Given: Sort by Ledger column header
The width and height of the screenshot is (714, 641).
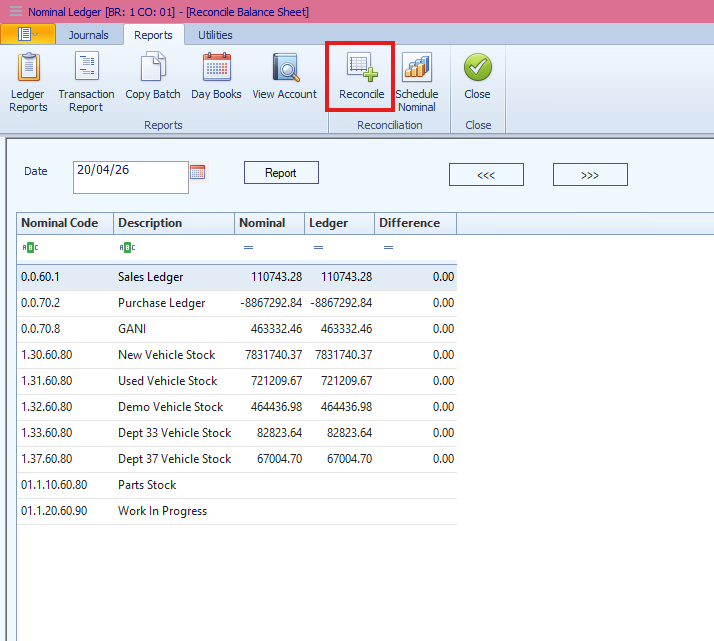Looking at the screenshot, I should 340,223.
